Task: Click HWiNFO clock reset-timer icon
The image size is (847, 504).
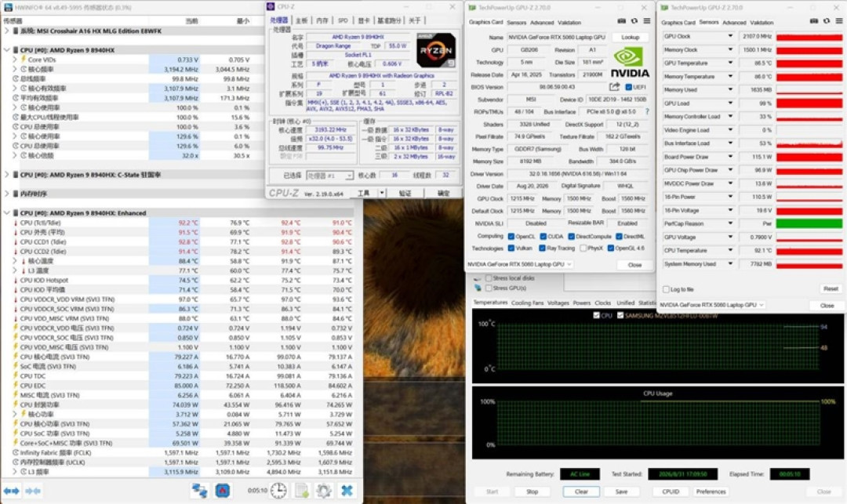Action: [x=278, y=491]
